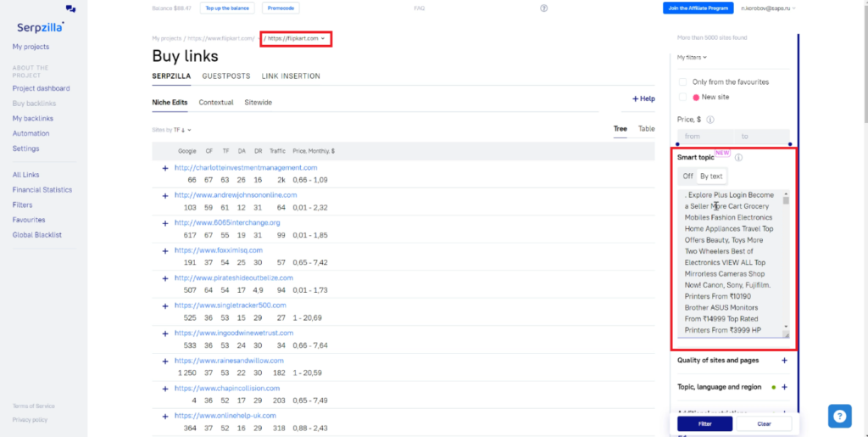Open the FAQ link in the header
868x437 pixels.
pos(419,8)
